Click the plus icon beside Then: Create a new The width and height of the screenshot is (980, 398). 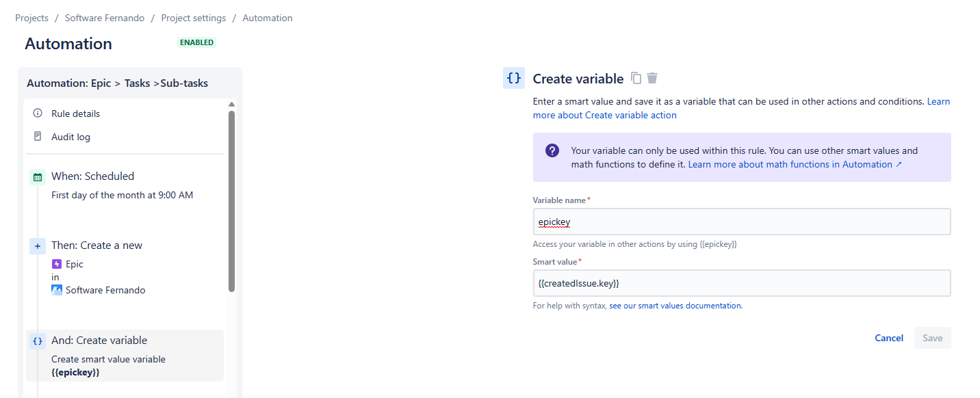[38, 246]
